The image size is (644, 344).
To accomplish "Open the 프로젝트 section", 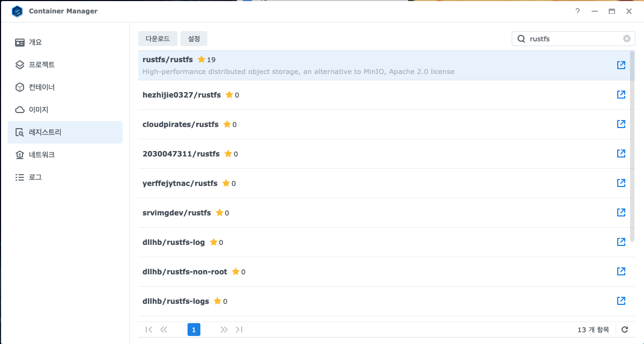I will click(65, 65).
